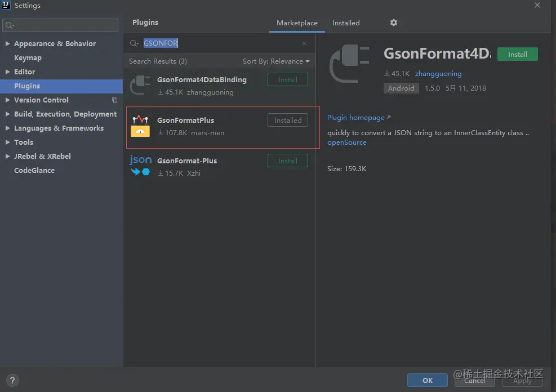Clear the plugin search text with X icon

coord(304,43)
